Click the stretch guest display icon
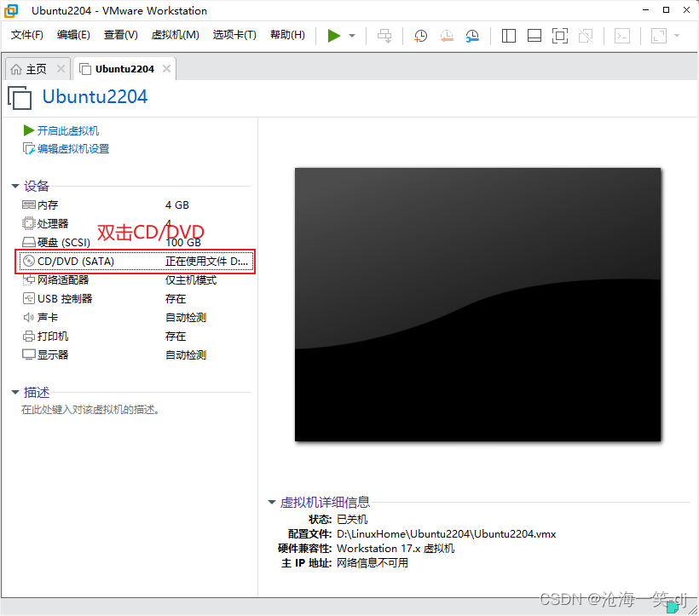The height and width of the screenshot is (616, 699). [658, 36]
